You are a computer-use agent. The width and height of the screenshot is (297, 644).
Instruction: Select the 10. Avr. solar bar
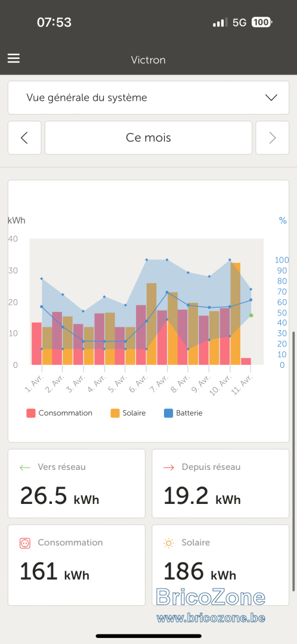[236, 314]
